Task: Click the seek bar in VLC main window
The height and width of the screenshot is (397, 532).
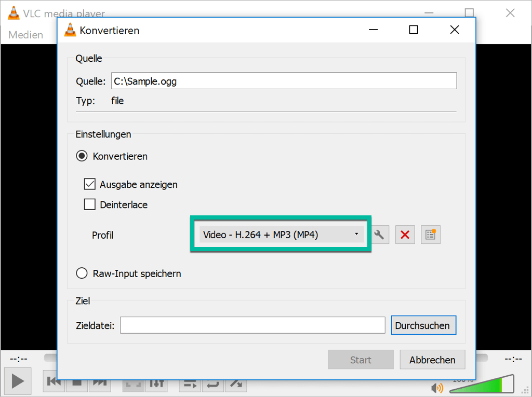Action: (482, 358)
